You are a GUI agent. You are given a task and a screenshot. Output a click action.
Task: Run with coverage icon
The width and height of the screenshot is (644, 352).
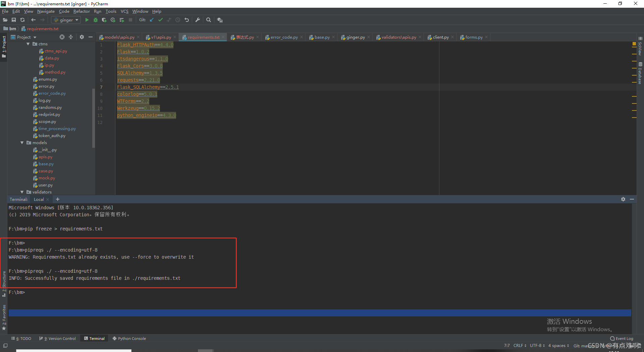tap(104, 20)
